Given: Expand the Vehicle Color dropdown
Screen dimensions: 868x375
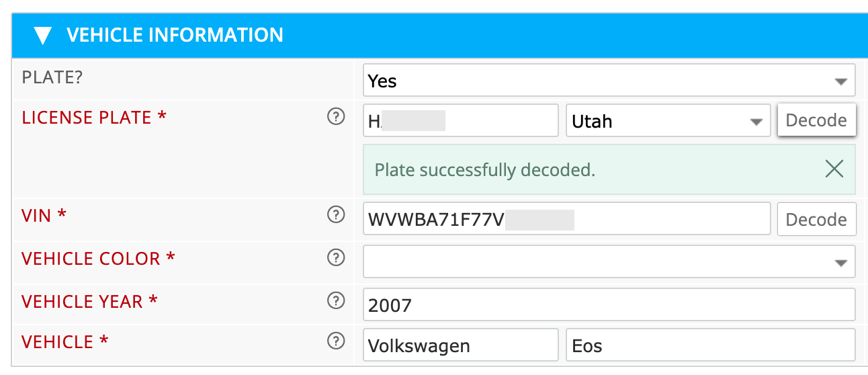Looking at the screenshot, I should 609,261.
